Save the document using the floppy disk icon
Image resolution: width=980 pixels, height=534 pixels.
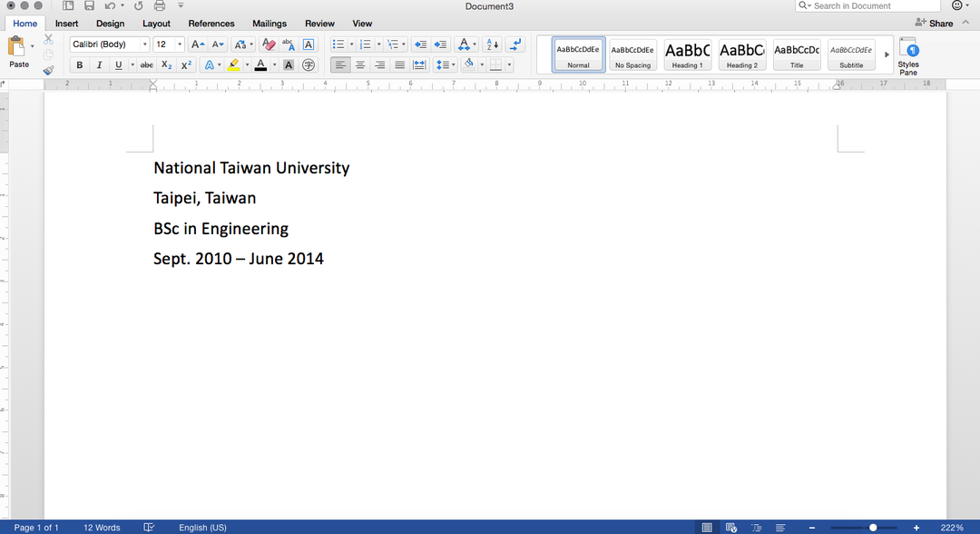[x=89, y=6]
